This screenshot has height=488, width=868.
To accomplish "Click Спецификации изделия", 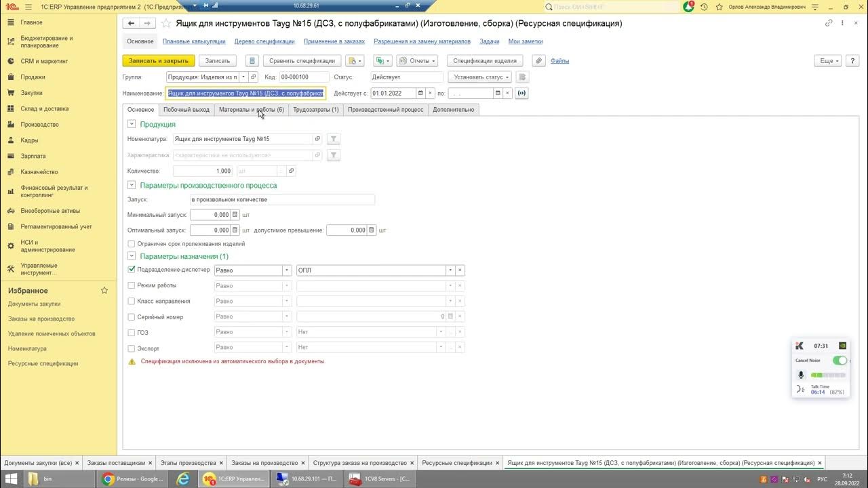I will [x=485, y=60].
